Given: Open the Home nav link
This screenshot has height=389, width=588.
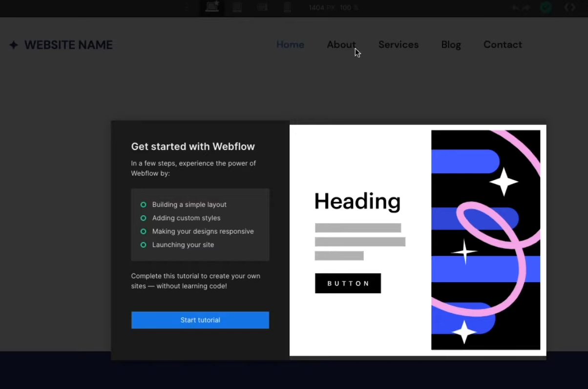Looking at the screenshot, I should click(x=290, y=44).
